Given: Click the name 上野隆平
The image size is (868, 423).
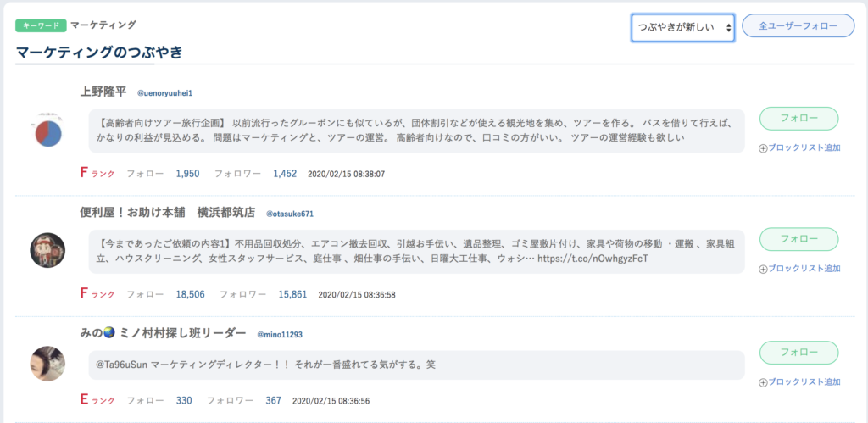Looking at the screenshot, I should click(x=103, y=92).
